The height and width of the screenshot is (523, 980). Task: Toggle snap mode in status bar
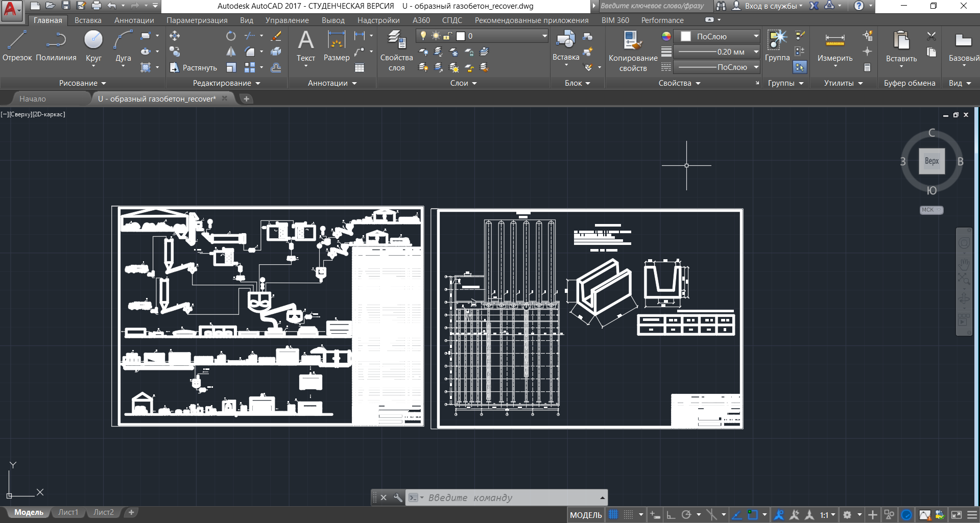tap(629, 515)
